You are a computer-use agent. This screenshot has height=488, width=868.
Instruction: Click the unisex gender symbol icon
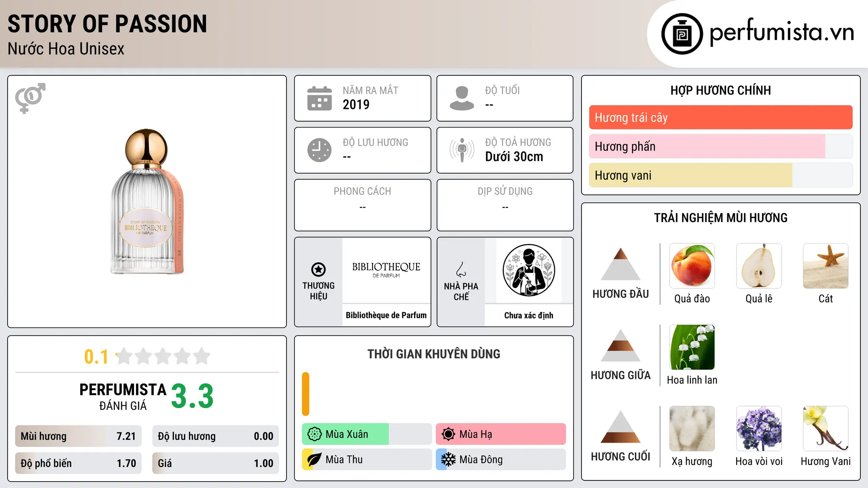coord(30,98)
